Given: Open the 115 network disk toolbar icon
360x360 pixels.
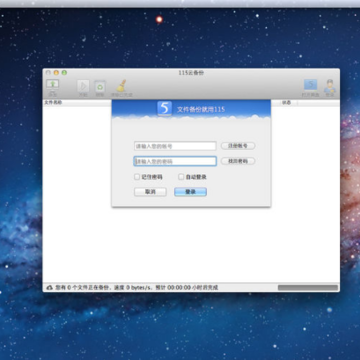Looking at the screenshot, I should 310,85.
